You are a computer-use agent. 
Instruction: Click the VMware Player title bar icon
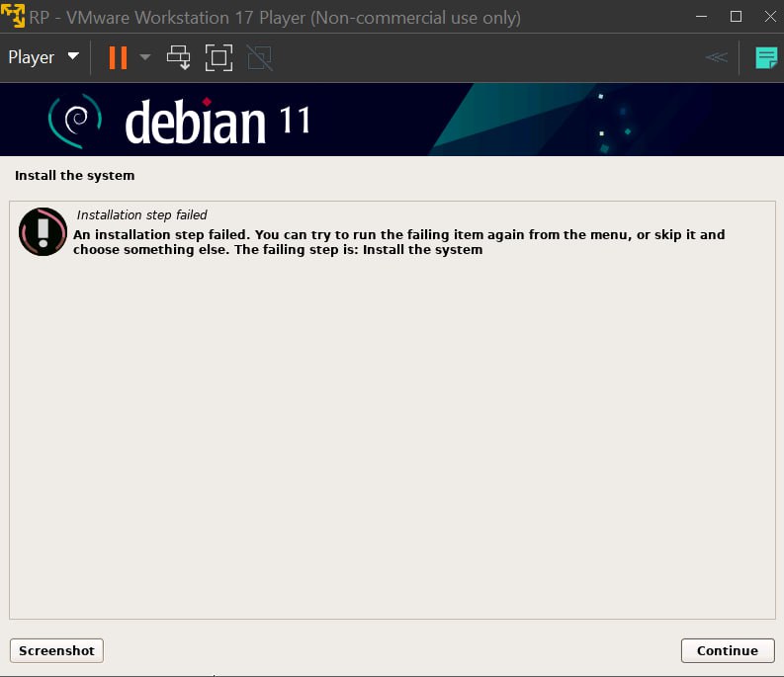pyautogui.click(x=13, y=16)
